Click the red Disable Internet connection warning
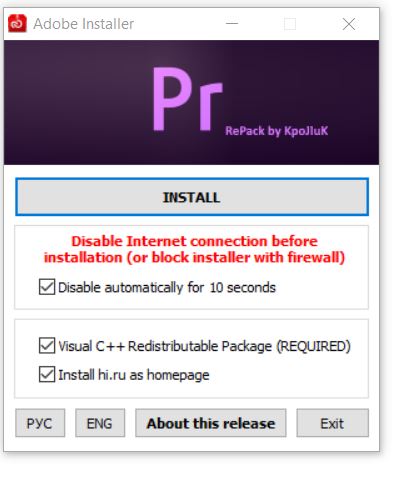This screenshot has height=493, width=401. click(194, 249)
